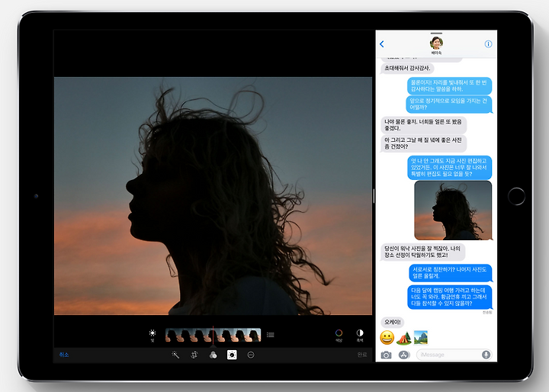Image resolution: width=549 pixels, height=392 pixels.
Task: Tap the iPad home button
Action: click(516, 196)
